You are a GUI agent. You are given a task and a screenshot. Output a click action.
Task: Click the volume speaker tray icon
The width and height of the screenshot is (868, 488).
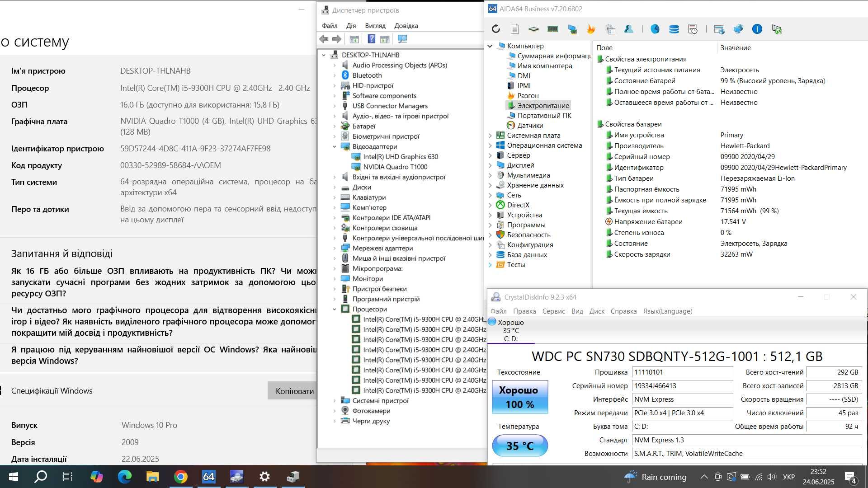(x=772, y=477)
